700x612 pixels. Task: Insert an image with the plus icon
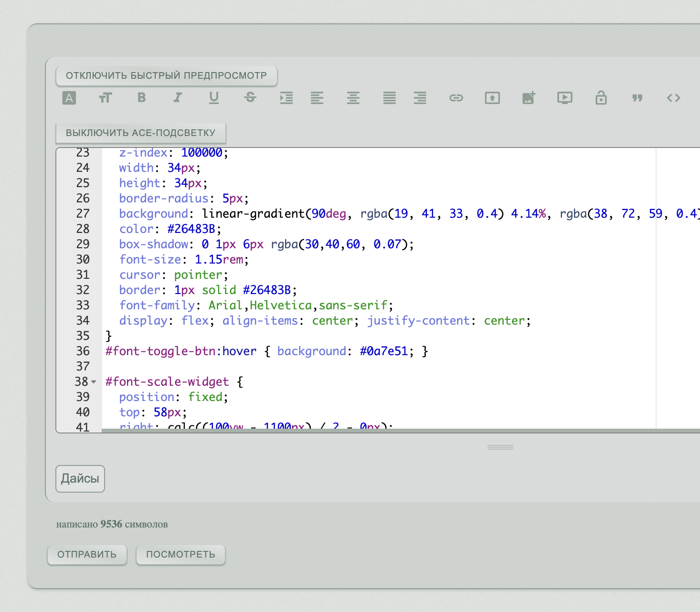529,98
